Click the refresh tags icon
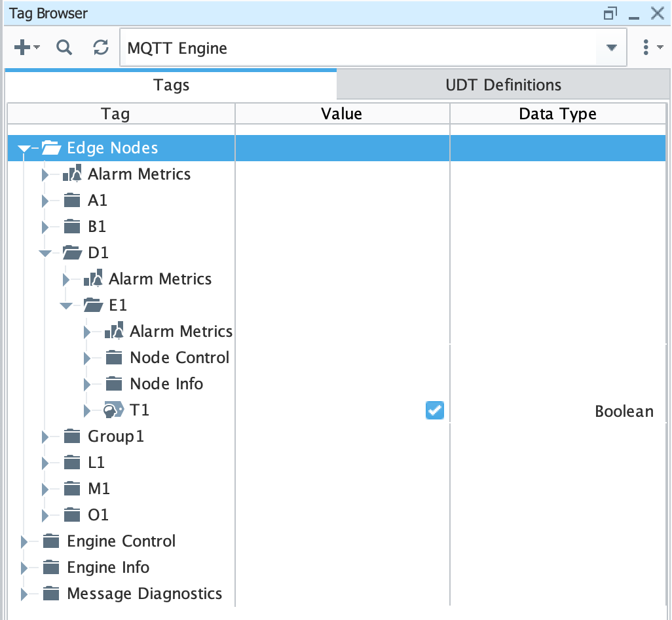 (x=100, y=48)
